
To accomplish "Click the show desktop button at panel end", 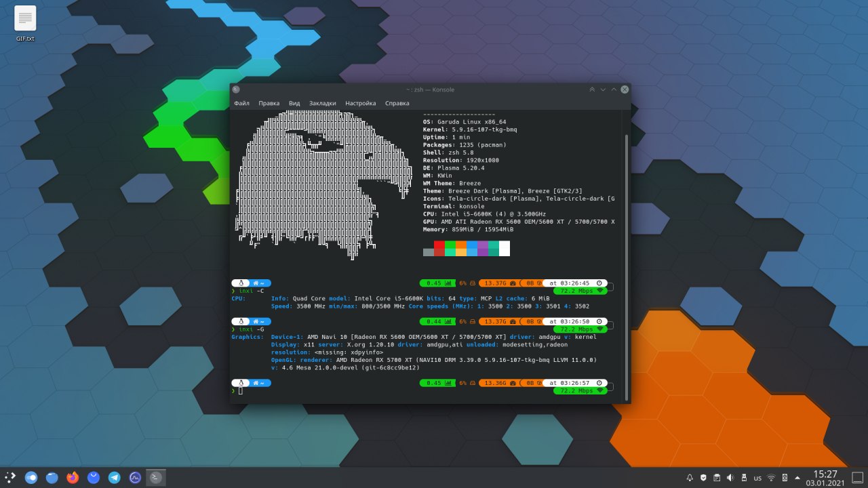I will coord(857,478).
